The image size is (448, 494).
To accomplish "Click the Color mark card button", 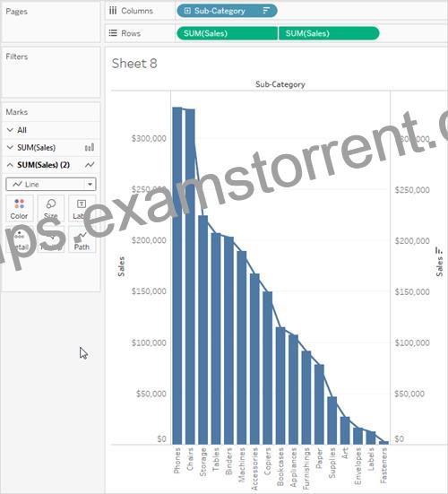I will point(19,209).
